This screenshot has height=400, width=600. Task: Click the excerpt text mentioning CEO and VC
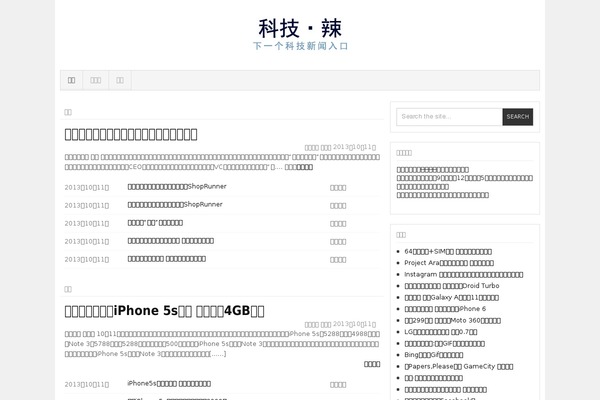coord(222,162)
